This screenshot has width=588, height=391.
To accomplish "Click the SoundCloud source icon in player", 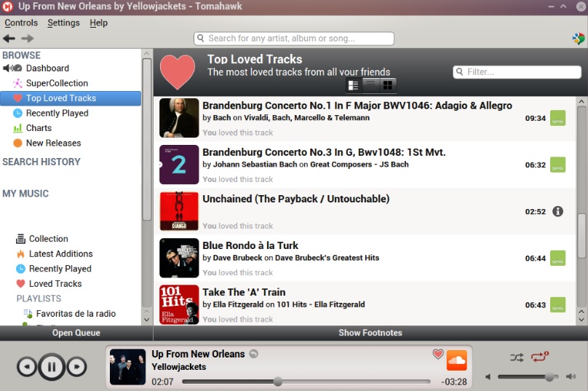I will [x=457, y=360].
